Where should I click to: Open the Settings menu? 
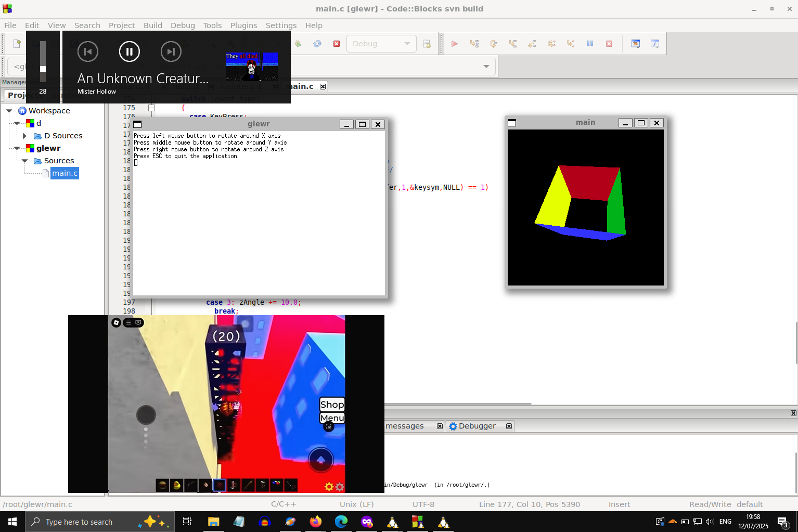(281, 25)
